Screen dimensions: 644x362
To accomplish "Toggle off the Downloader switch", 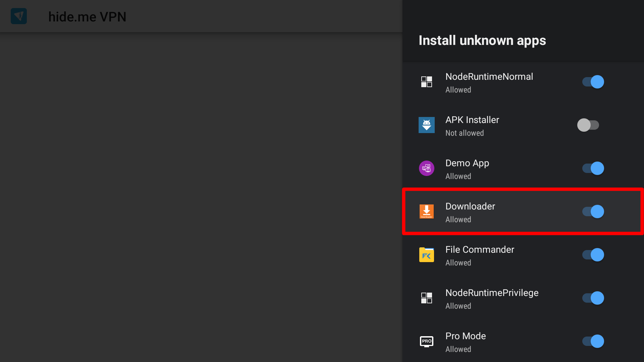I will pyautogui.click(x=593, y=212).
